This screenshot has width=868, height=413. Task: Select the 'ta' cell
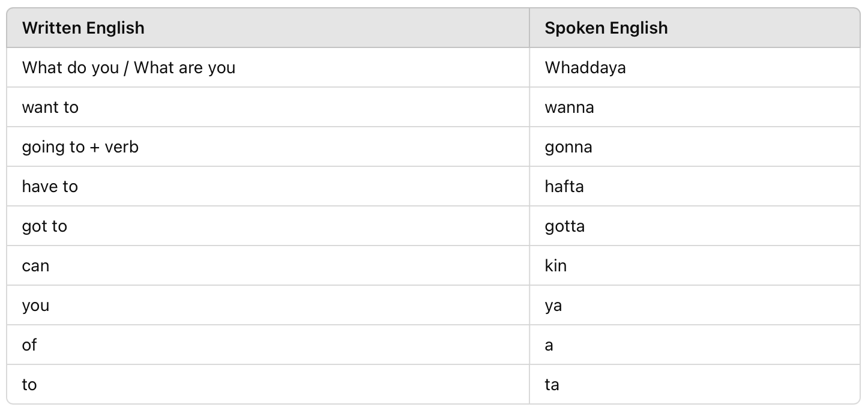click(x=695, y=384)
